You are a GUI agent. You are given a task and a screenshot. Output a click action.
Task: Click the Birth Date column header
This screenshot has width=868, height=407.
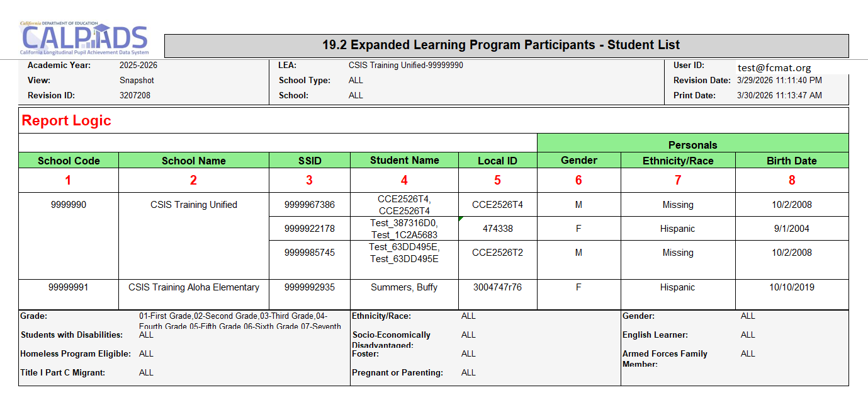791,161
